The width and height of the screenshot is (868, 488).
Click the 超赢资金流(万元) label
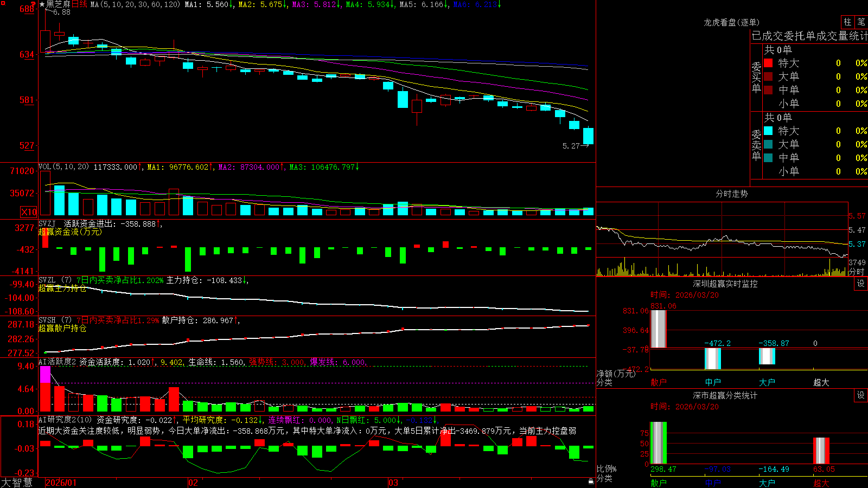70,232
